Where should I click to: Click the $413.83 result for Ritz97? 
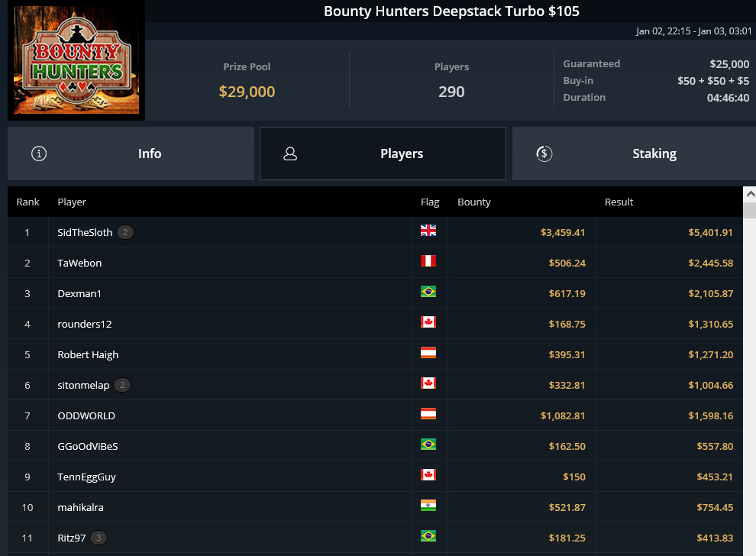[715, 538]
